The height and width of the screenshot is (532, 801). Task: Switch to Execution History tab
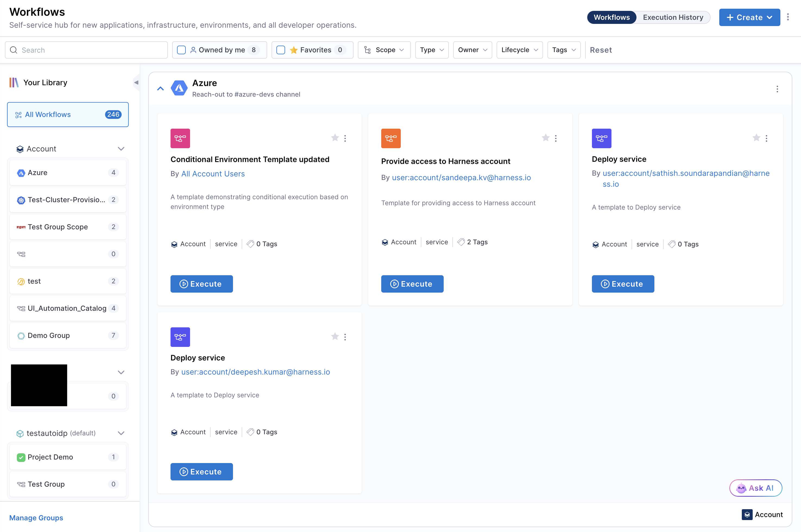point(673,17)
